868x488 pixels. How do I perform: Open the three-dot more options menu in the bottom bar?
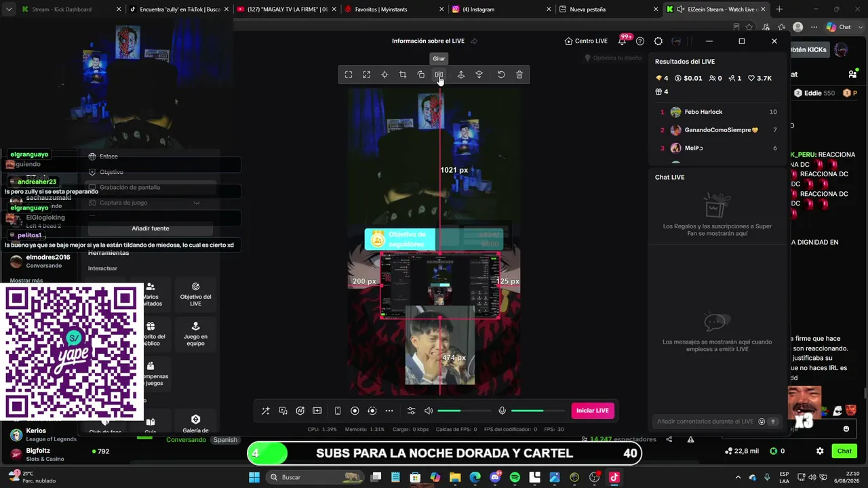tap(389, 411)
